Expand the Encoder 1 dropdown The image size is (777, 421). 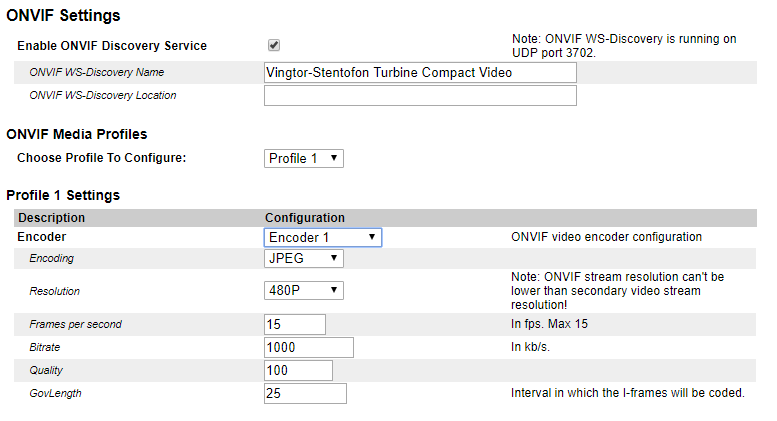click(322, 237)
